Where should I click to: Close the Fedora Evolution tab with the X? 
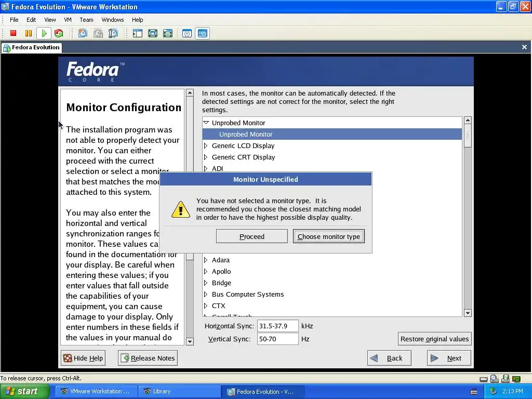click(524, 47)
